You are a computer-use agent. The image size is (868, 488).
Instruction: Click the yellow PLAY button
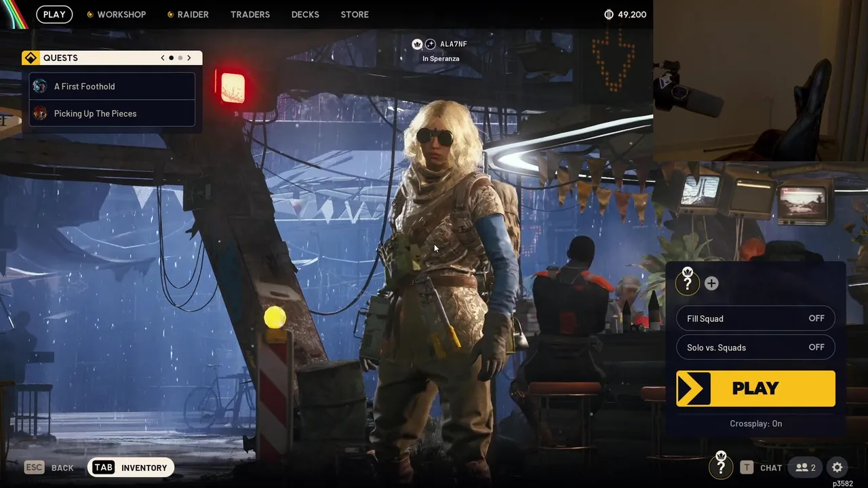(x=755, y=388)
